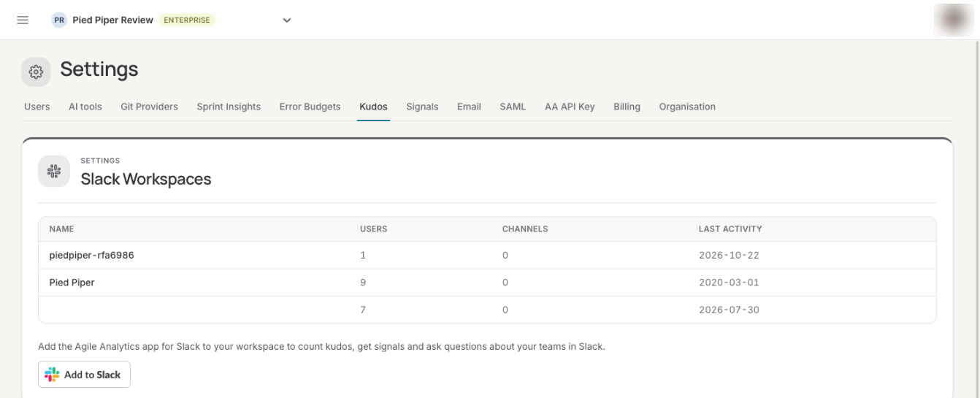The height and width of the screenshot is (398, 980).
Task: Click the PR organisation avatar badge
Action: point(58,20)
